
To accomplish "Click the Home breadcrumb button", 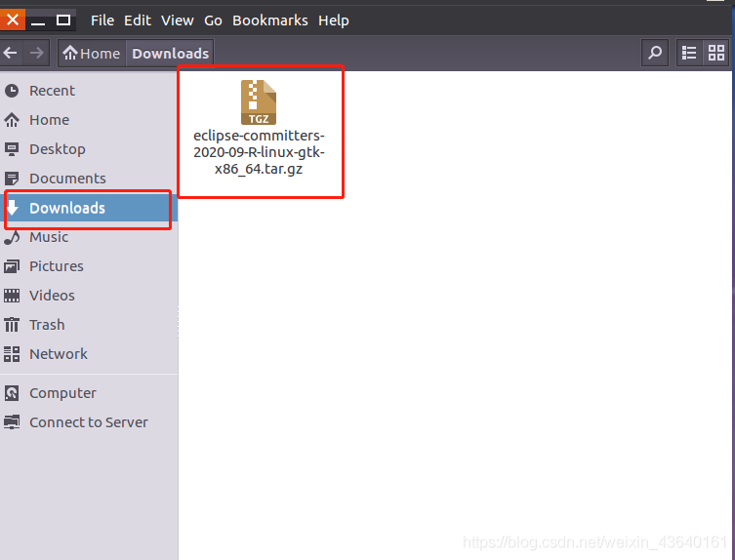I will click(92, 54).
